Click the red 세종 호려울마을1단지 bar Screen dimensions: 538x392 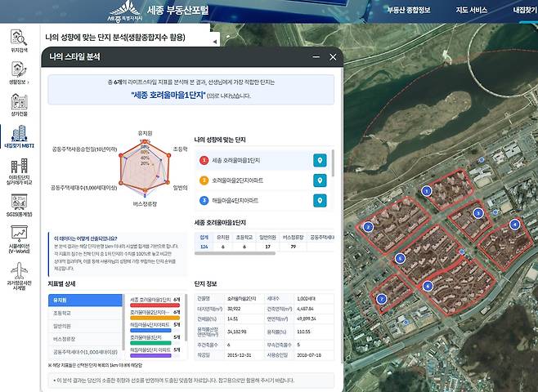tap(155, 305)
